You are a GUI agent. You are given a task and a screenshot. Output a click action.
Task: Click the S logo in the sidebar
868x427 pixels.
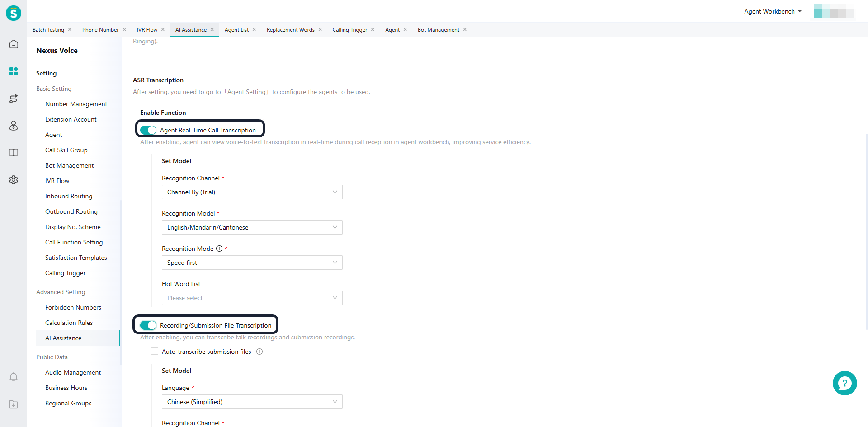14,13
